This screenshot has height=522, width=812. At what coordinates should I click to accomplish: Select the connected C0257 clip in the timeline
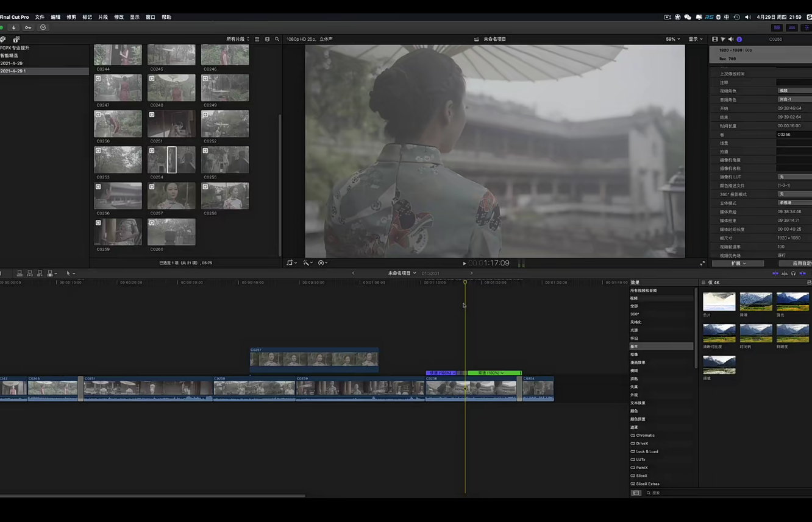314,359
